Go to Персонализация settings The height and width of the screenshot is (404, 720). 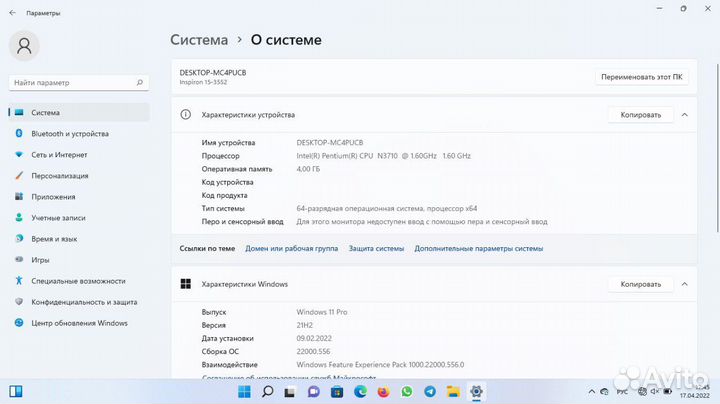pyautogui.click(x=79, y=176)
